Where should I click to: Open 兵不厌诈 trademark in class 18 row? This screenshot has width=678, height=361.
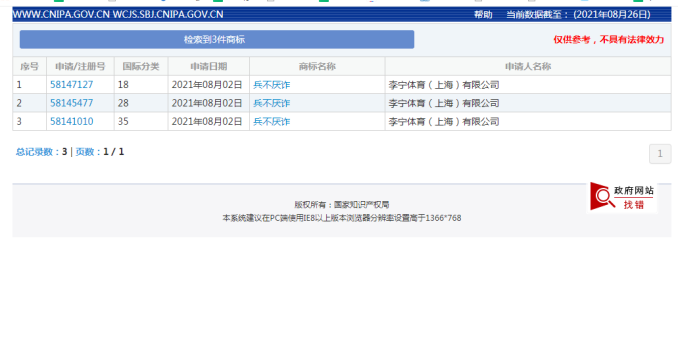pos(272,85)
